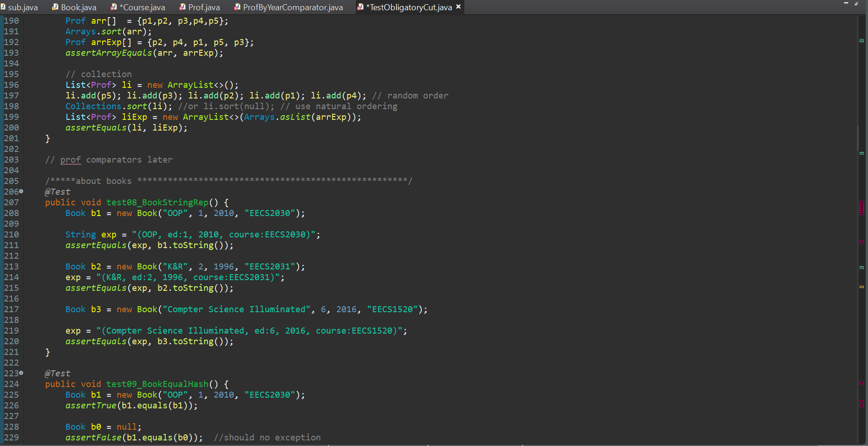868x446 pixels.
Task: Click "Prof arrExp[]" declaration on line 192
Action: pos(98,42)
